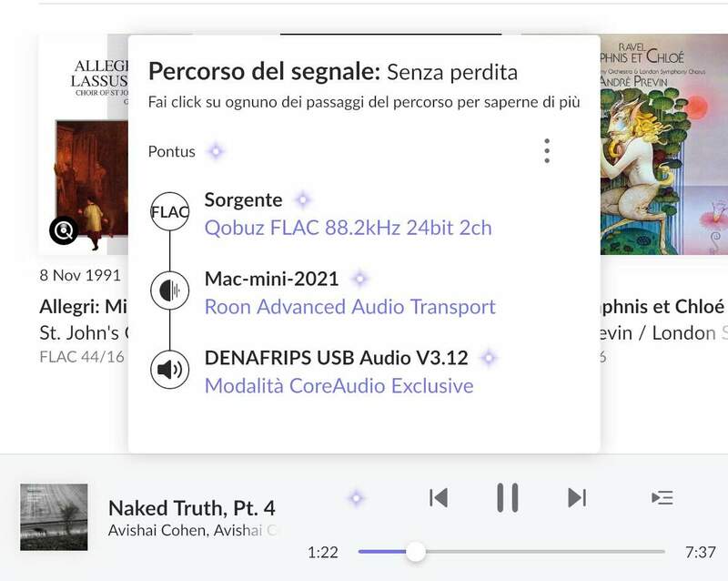Open the play queue list

[662, 497]
